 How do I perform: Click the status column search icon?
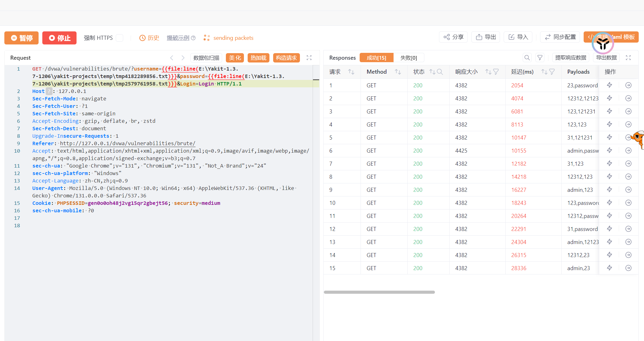pos(440,72)
